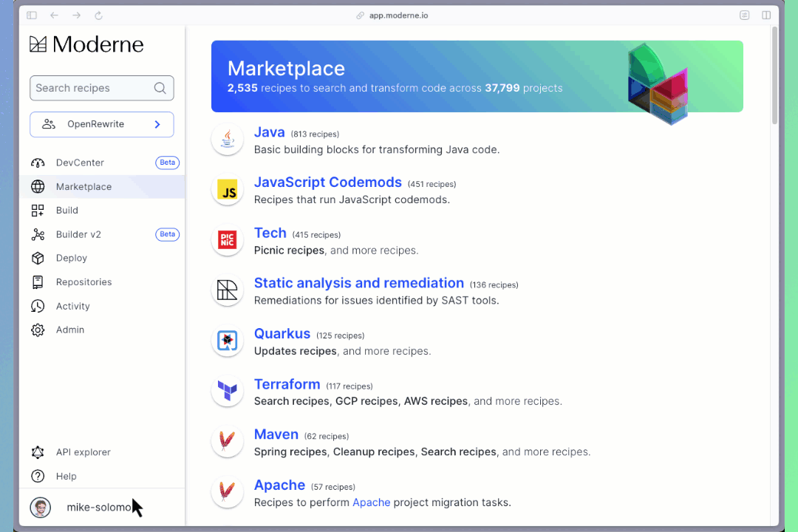Click the Help question mark icon

tap(38, 476)
